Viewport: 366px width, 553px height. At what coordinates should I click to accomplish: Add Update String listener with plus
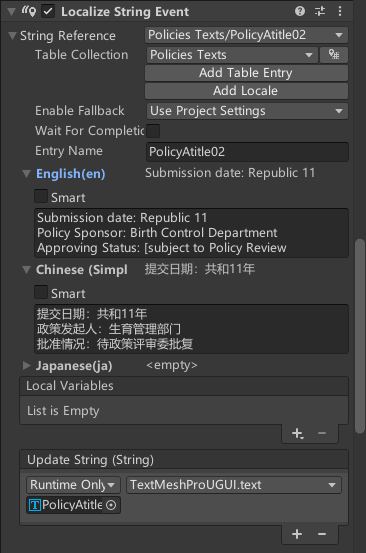pyautogui.click(x=297, y=534)
